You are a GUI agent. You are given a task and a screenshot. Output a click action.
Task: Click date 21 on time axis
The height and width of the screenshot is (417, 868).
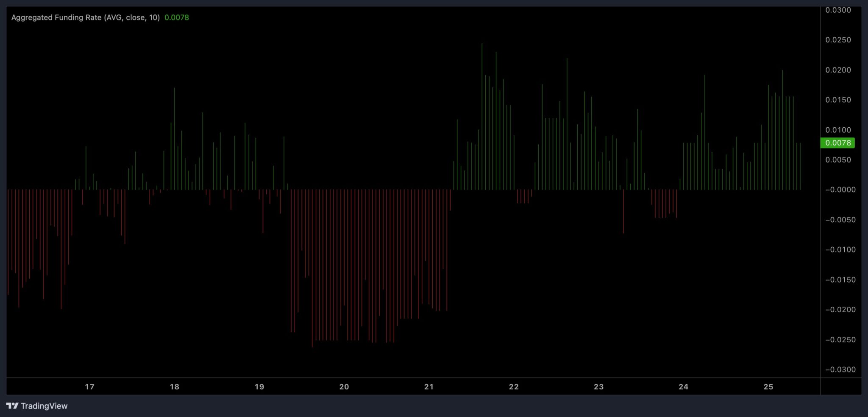(429, 387)
